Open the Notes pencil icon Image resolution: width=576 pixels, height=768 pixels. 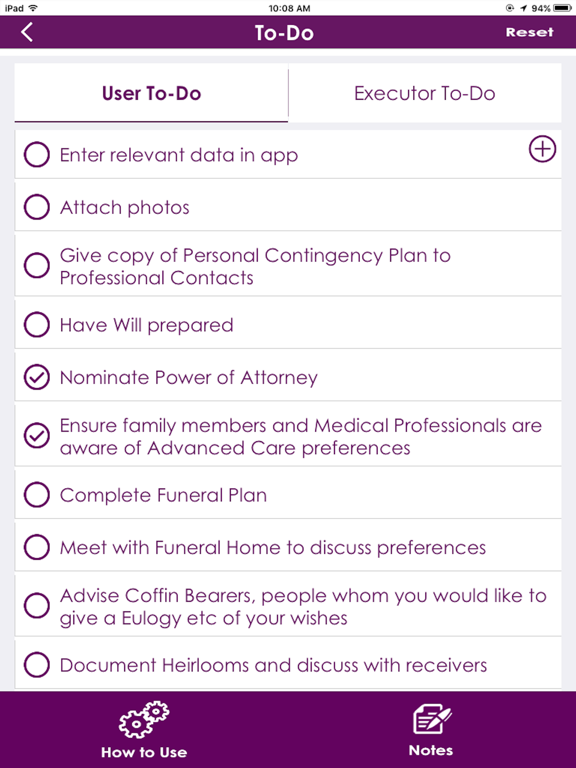pyautogui.click(x=431, y=719)
